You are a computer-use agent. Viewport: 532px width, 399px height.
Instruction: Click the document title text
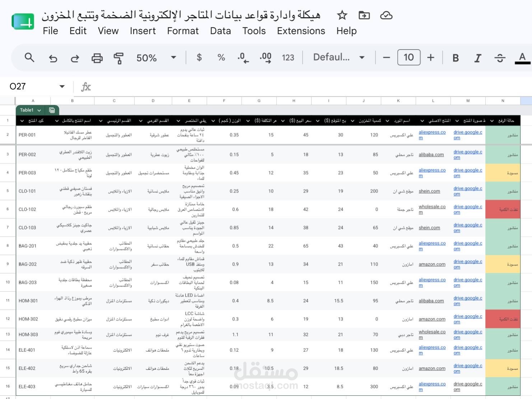coord(181,15)
